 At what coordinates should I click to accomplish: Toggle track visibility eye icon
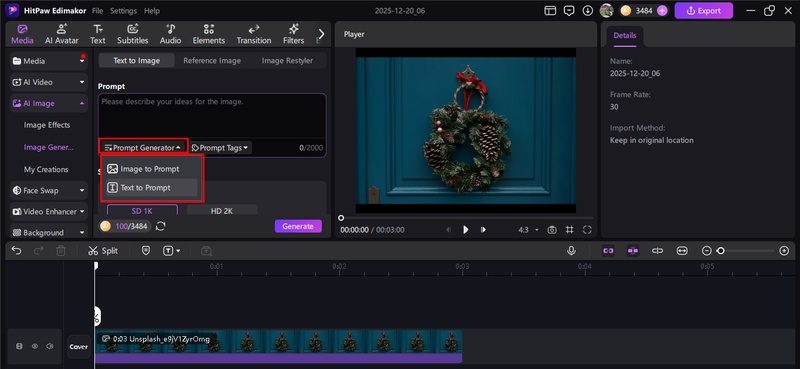click(x=35, y=346)
